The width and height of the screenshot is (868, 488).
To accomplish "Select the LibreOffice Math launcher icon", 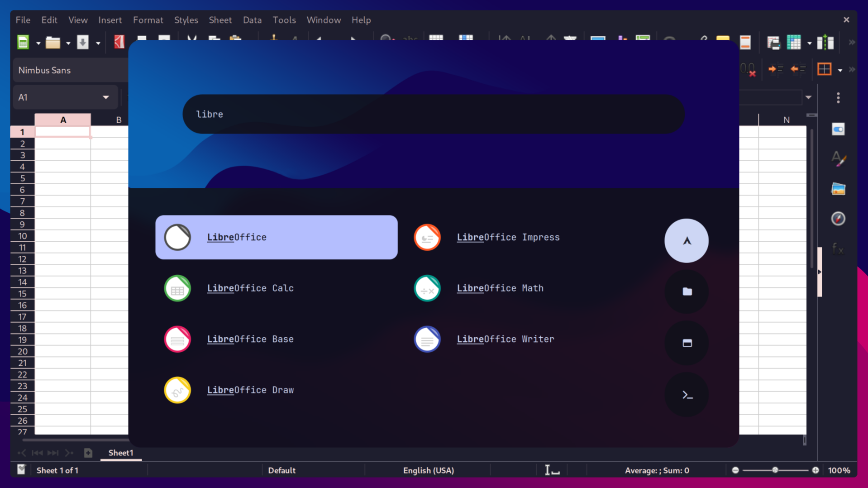I will pos(427,288).
